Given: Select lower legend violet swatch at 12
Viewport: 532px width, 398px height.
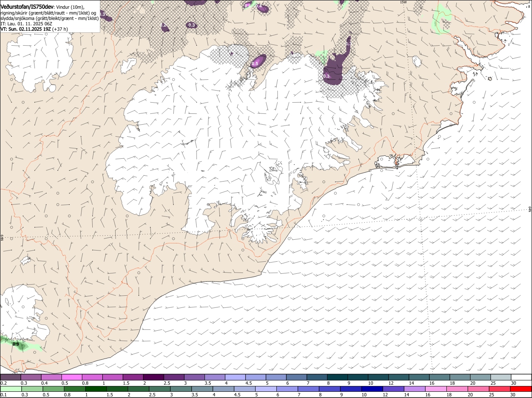Looking at the screenshot, I should coord(393,389).
